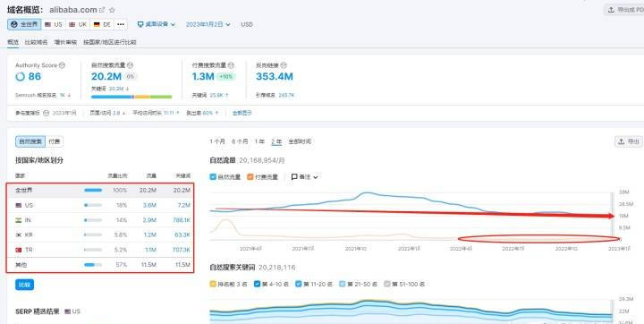
Task: Toggle positions 4-10 checkbox
Action: click(x=257, y=284)
